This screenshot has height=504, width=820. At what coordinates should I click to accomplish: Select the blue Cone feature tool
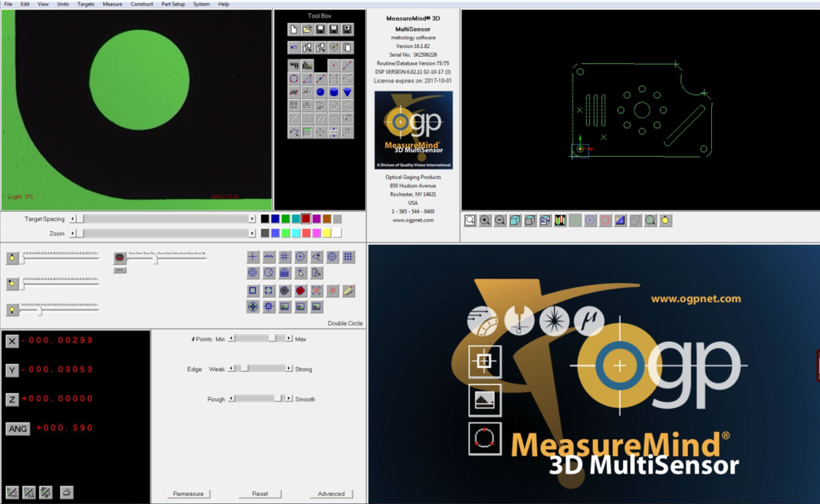pyautogui.click(x=347, y=92)
